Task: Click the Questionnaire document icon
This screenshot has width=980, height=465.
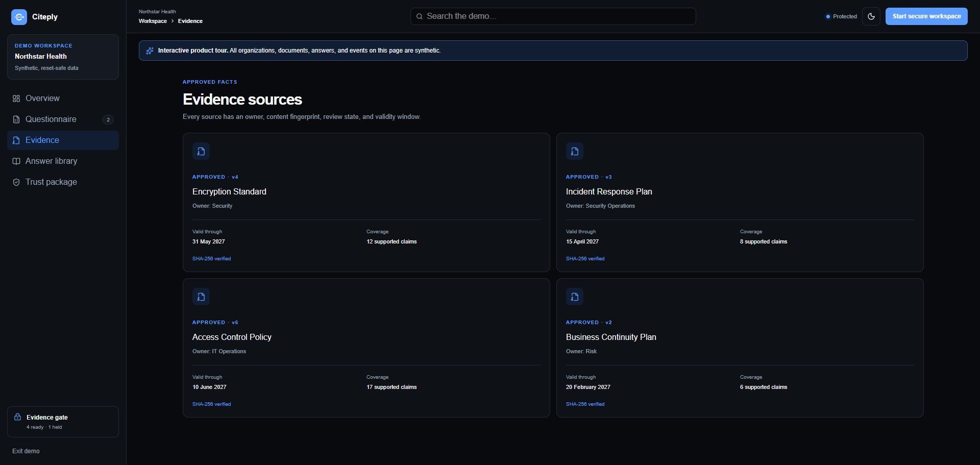Action: (x=16, y=119)
